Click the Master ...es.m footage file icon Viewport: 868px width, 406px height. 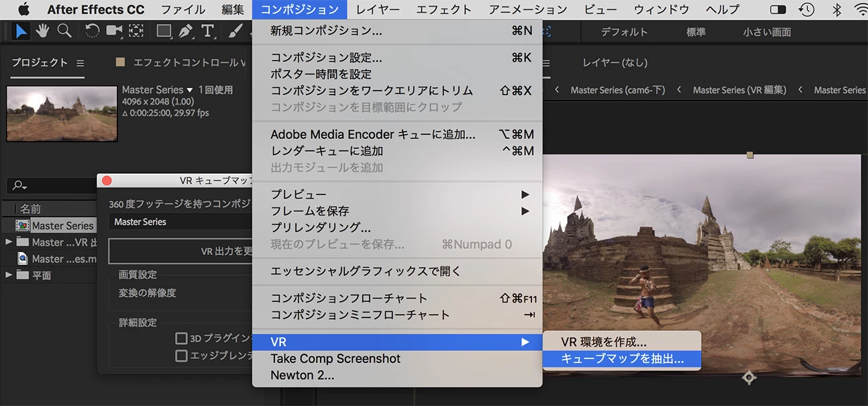(x=23, y=258)
